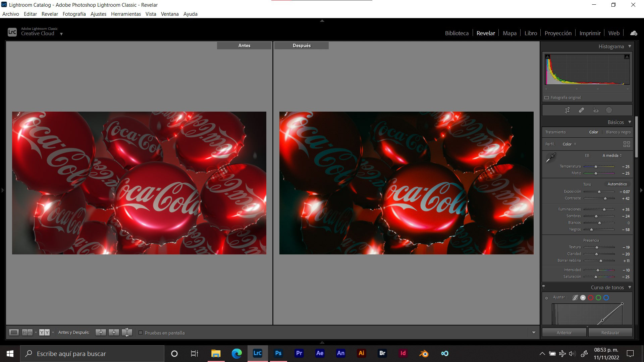Switch to Loupe view mode

14,333
